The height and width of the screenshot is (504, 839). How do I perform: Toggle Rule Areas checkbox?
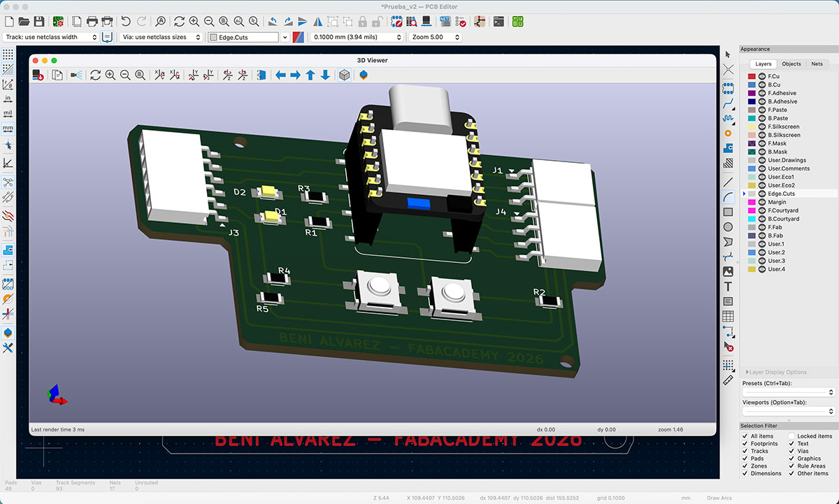tap(792, 466)
